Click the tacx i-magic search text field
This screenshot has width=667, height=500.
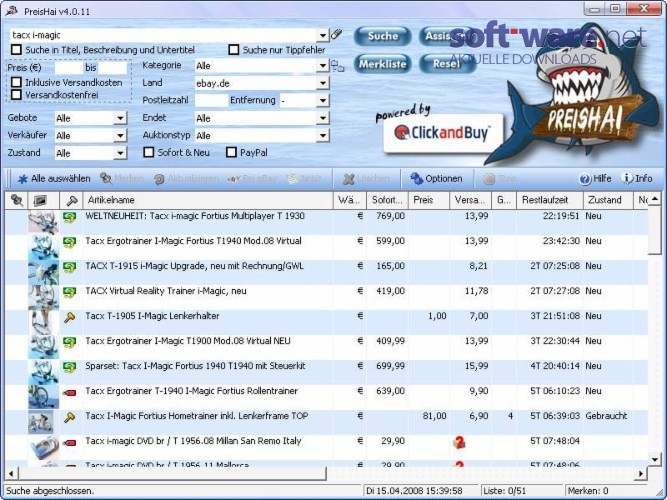pyautogui.click(x=164, y=35)
